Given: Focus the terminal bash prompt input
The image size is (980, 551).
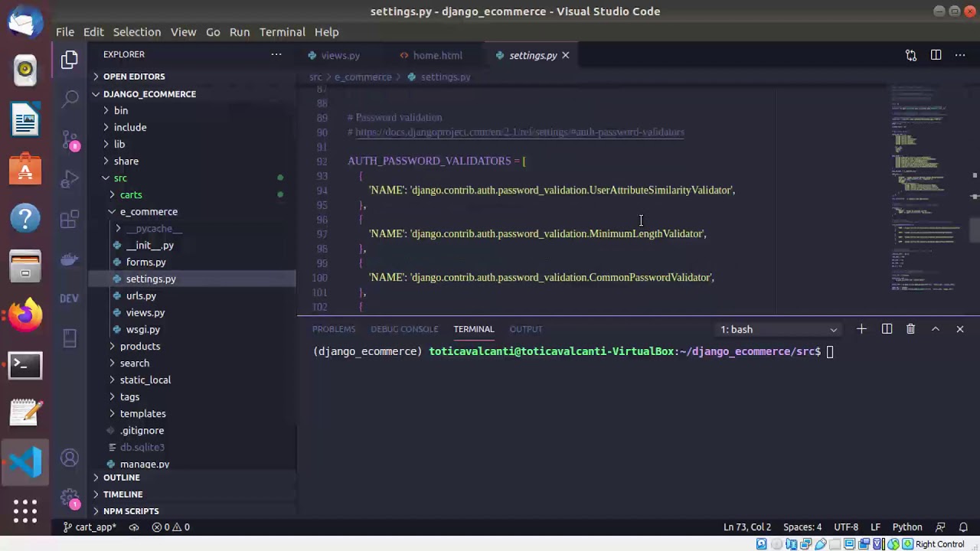Looking at the screenshot, I should (x=830, y=351).
